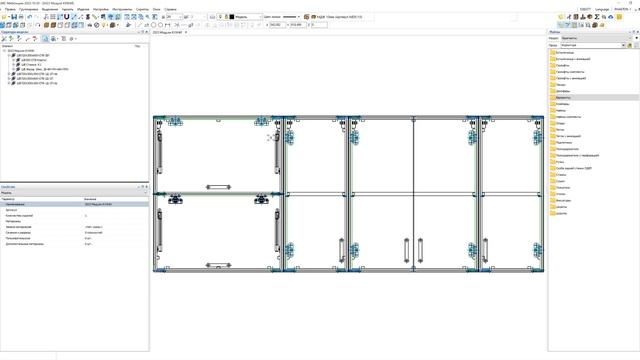Viewport: 640px width, 360px height.
Task: Select the Наименование property row
Action: click(74, 204)
